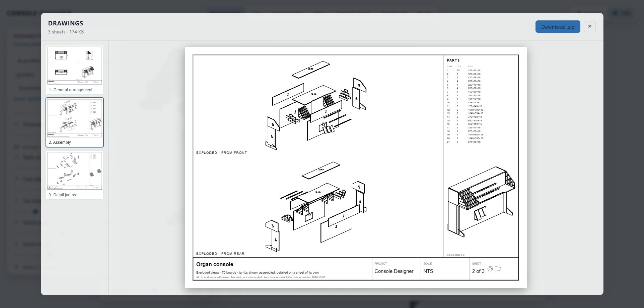The width and height of the screenshot is (644, 308).
Task: Click the 42×70×18 size for item 10
Action: pyautogui.click(x=474, y=103)
